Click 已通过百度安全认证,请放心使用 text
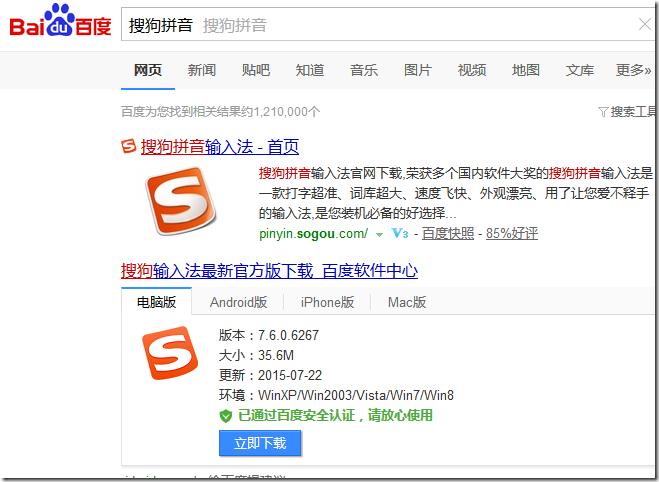Screen dimensions: 659x482 tap(335, 415)
